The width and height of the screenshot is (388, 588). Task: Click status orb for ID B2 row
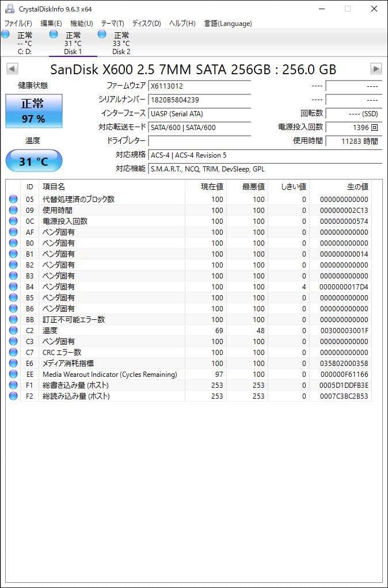[13, 265]
